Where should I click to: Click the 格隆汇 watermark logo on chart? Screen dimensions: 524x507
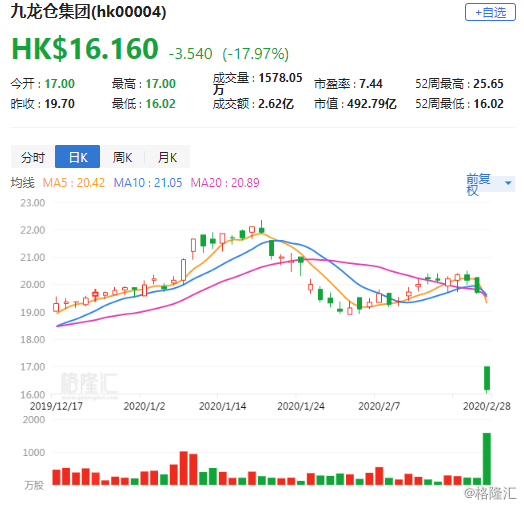[89, 383]
